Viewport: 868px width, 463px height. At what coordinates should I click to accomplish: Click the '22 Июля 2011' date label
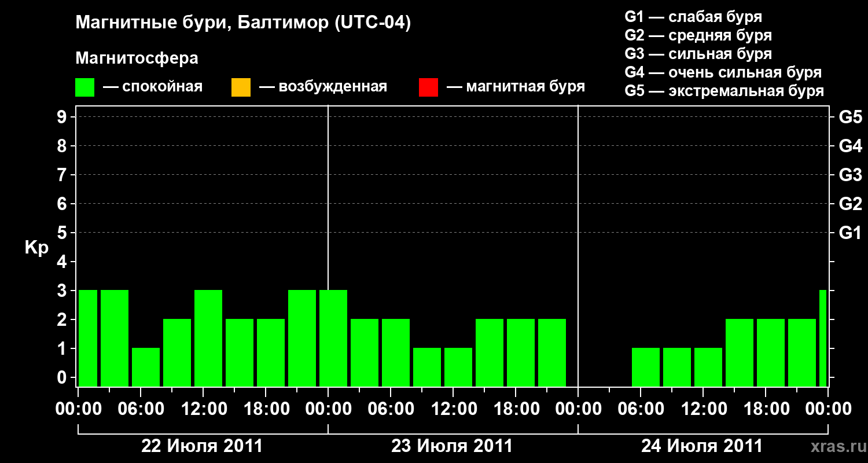(202, 446)
